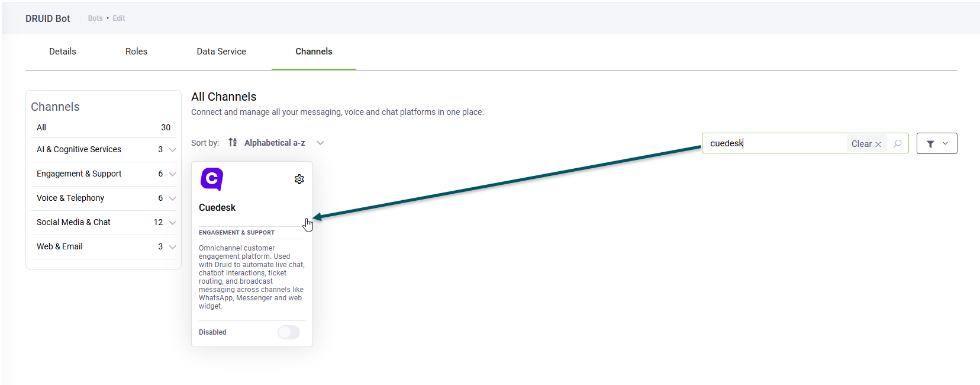Open Cuedesk channel settings gear
The width and height of the screenshot is (980, 385).
[x=299, y=179]
